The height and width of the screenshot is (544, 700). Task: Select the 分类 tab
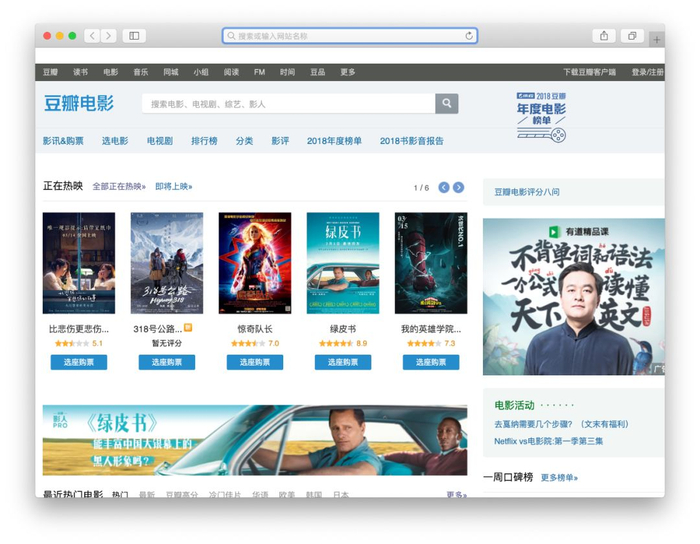(244, 141)
